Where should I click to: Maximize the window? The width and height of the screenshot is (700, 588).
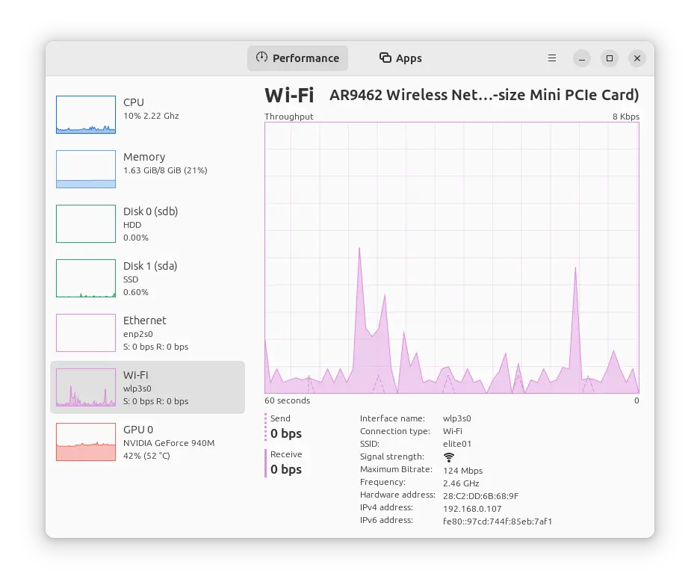pyautogui.click(x=610, y=58)
